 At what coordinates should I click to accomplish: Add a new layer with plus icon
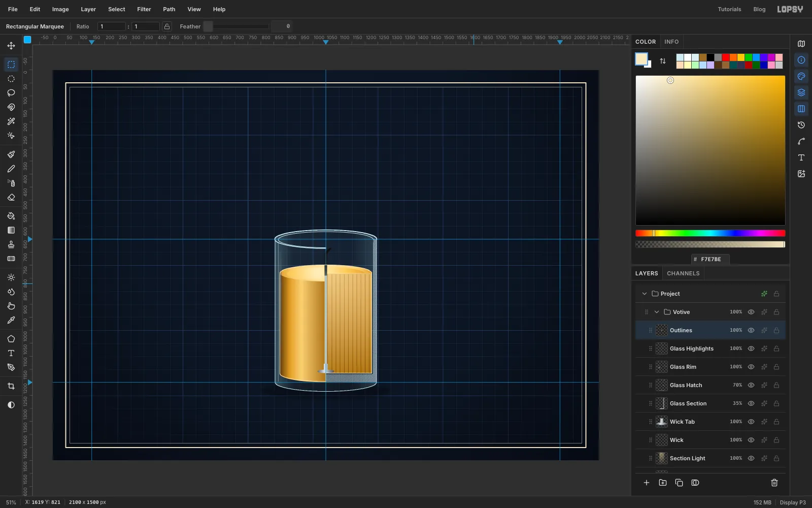tap(647, 483)
